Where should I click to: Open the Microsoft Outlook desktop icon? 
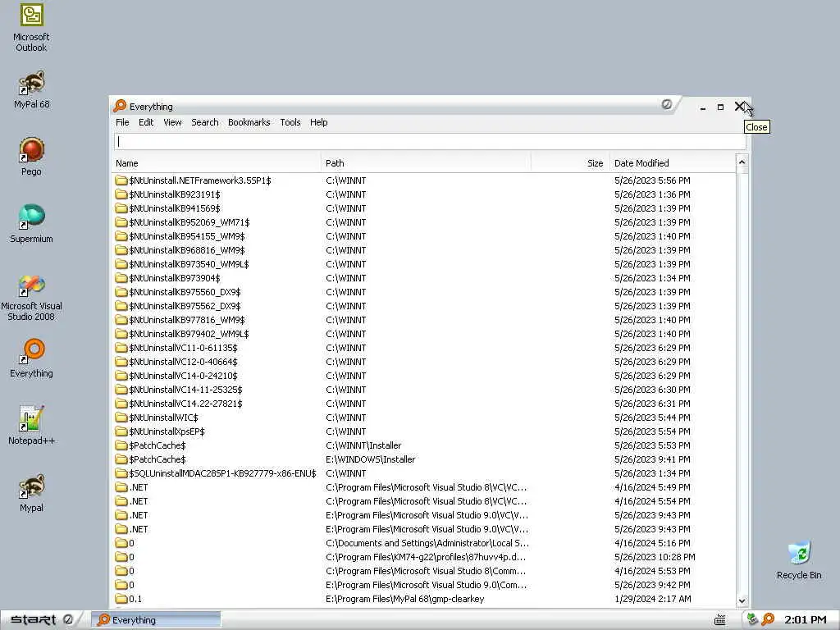pyautogui.click(x=31, y=27)
